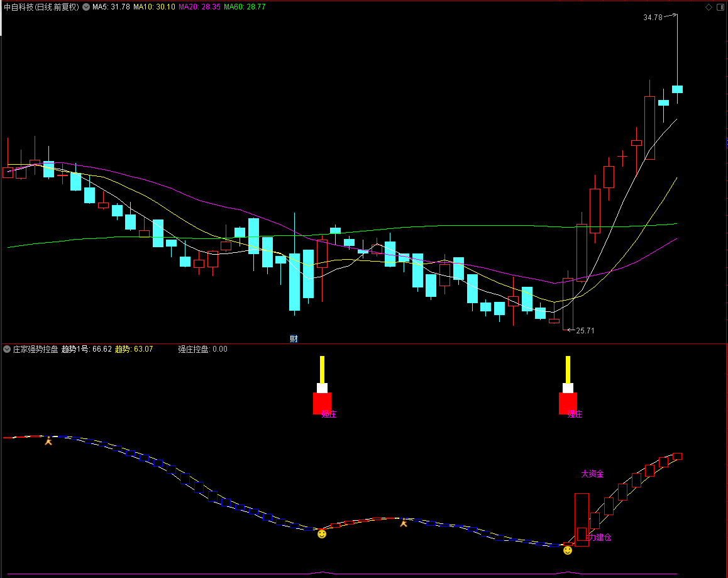The height and width of the screenshot is (578, 728).
Task: Click the 主力建仓 annotation
Action: pos(597,538)
